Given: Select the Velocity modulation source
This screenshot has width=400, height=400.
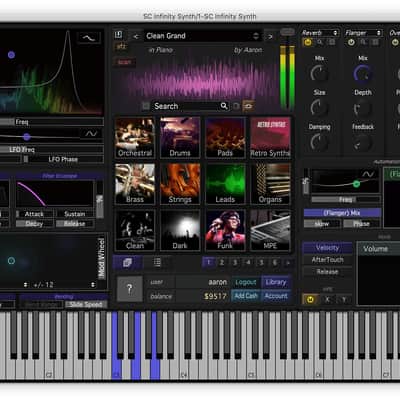Looking at the screenshot, I should click(x=327, y=248).
